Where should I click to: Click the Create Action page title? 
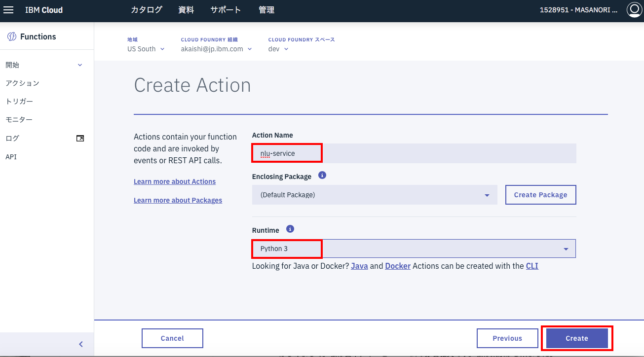(x=192, y=85)
